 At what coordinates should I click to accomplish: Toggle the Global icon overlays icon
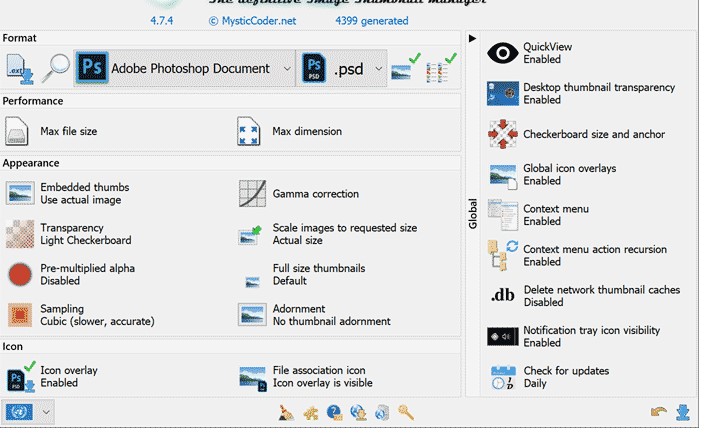[503, 176]
